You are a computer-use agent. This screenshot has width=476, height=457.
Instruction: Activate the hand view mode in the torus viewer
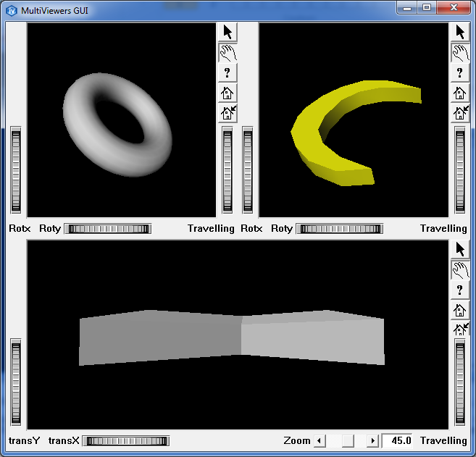tap(227, 53)
